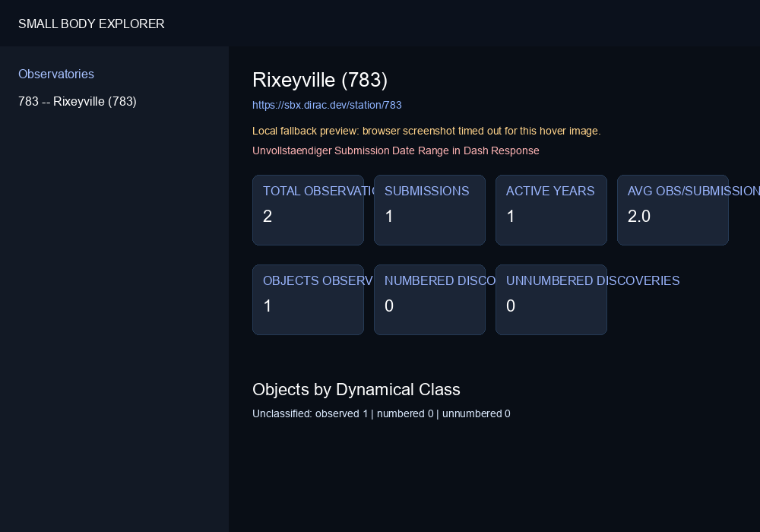Open the sbx.dirac.dev/station/783 link

coord(327,105)
